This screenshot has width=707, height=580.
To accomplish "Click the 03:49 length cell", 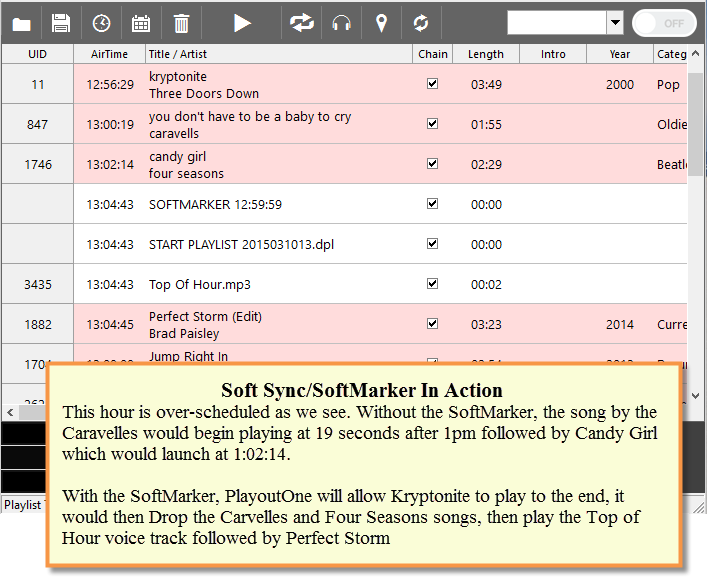I will (x=486, y=84).
